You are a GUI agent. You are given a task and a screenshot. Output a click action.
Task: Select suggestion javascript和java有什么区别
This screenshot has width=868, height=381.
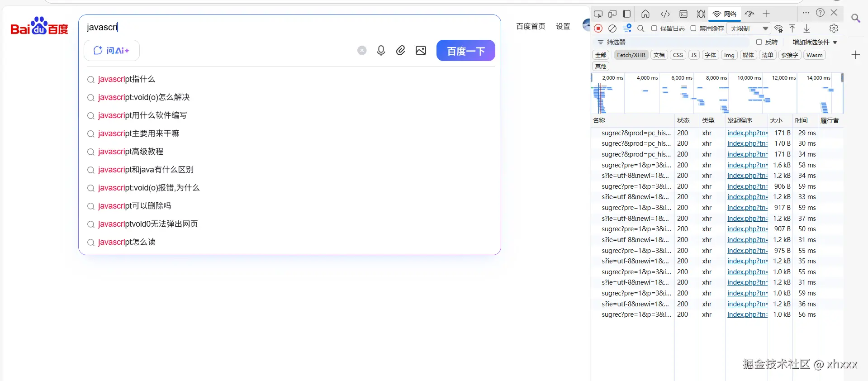click(146, 170)
